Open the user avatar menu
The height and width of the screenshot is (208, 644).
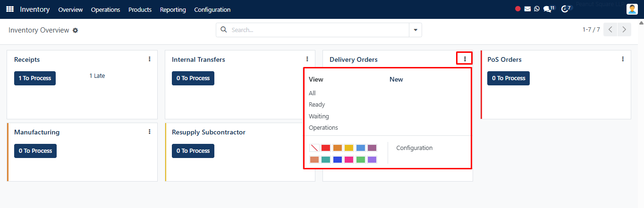click(632, 9)
